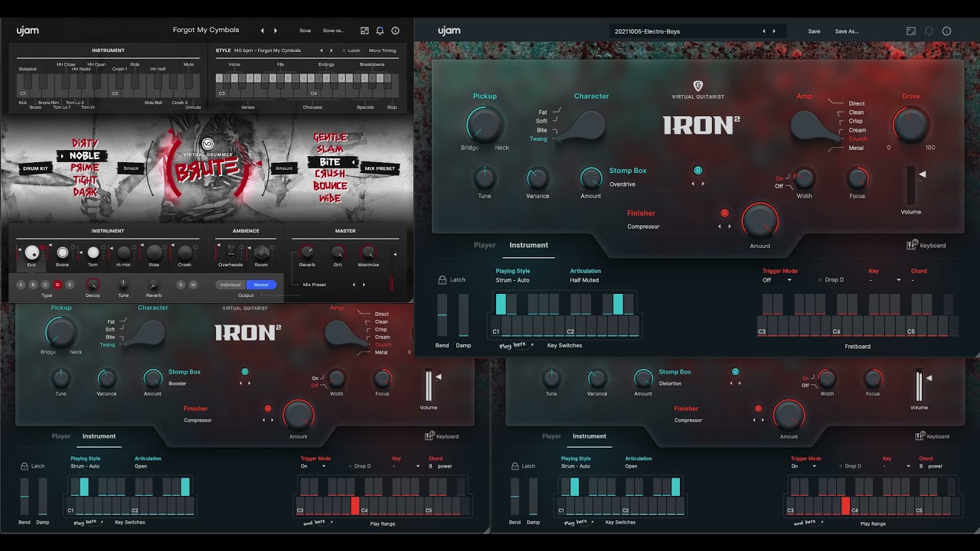
Task: Switch to Instrument tab in Electro-Boys window
Action: click(x=529, y=246)
